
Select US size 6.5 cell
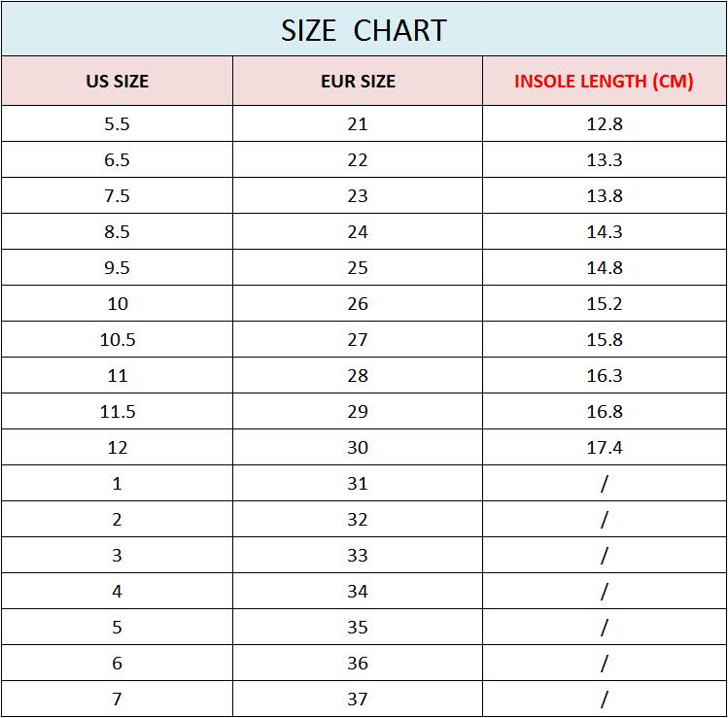(117, 160)
